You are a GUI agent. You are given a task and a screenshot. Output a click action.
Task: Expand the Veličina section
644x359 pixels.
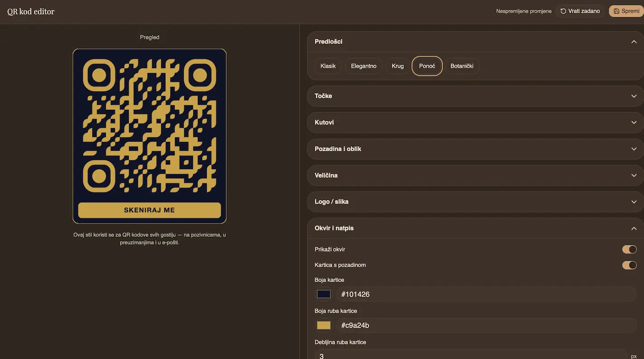[476, 175]
